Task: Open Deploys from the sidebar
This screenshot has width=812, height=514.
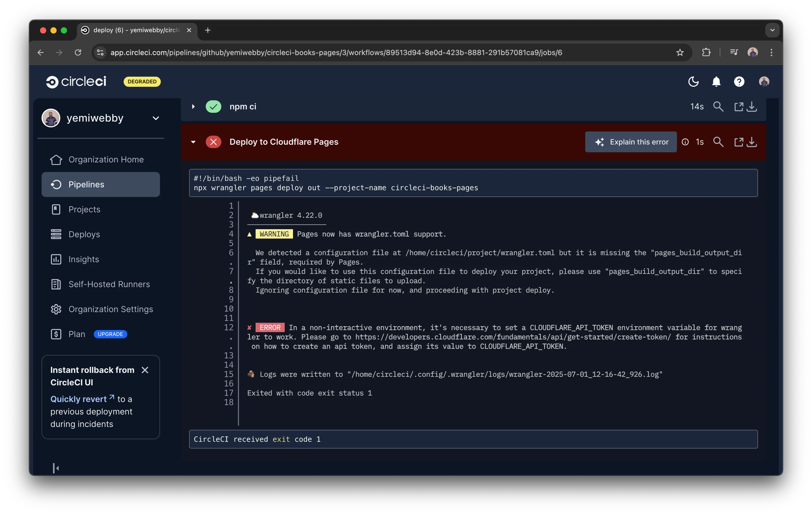Action: 101,234
